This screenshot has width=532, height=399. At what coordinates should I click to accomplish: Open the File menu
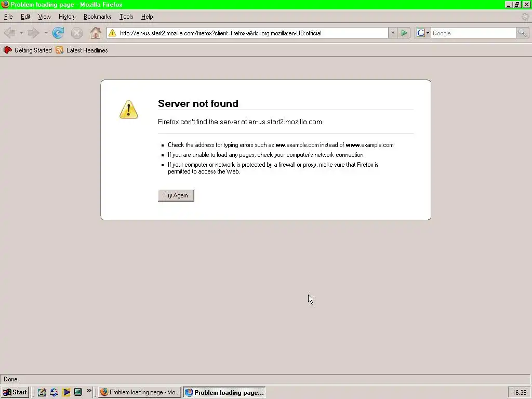pos(8,17)
